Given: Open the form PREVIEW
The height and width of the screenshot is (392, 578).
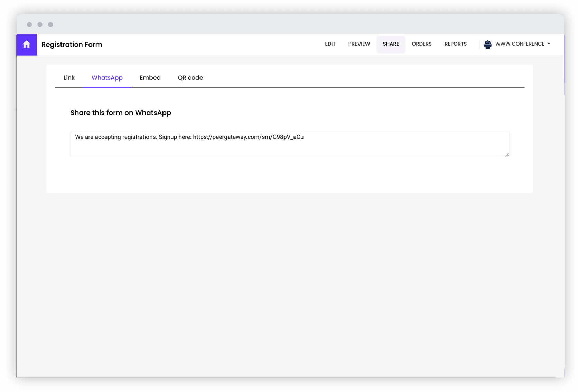Looking at the screenshot, I should coord(359,44).
